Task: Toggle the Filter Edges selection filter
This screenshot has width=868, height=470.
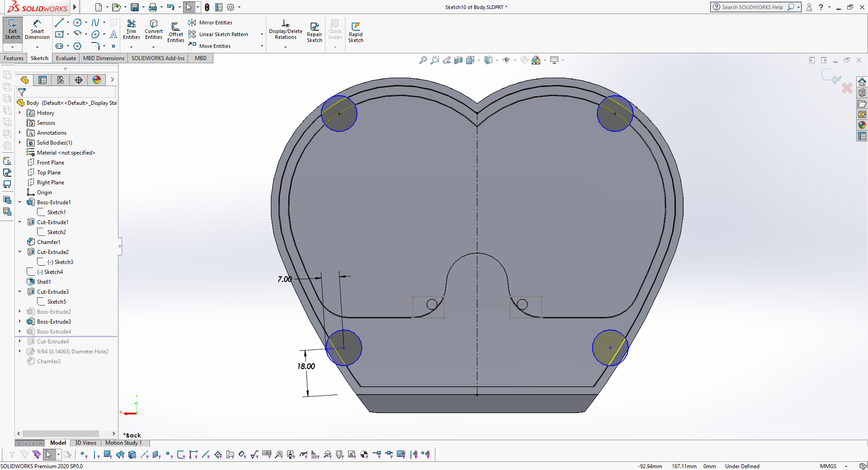Action: pos(96,455)
